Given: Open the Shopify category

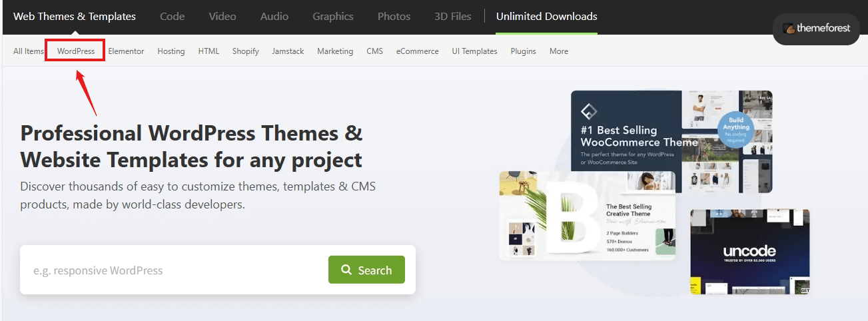Looking at the screenshot, I should (245, 51).
